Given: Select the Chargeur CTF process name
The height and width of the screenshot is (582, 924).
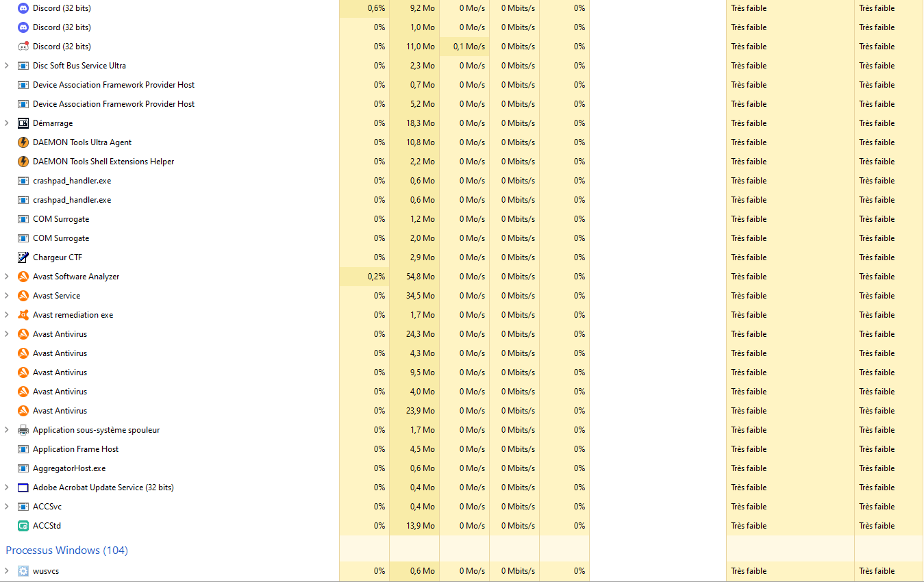Looking at the screenshot, I should (58, 257).
